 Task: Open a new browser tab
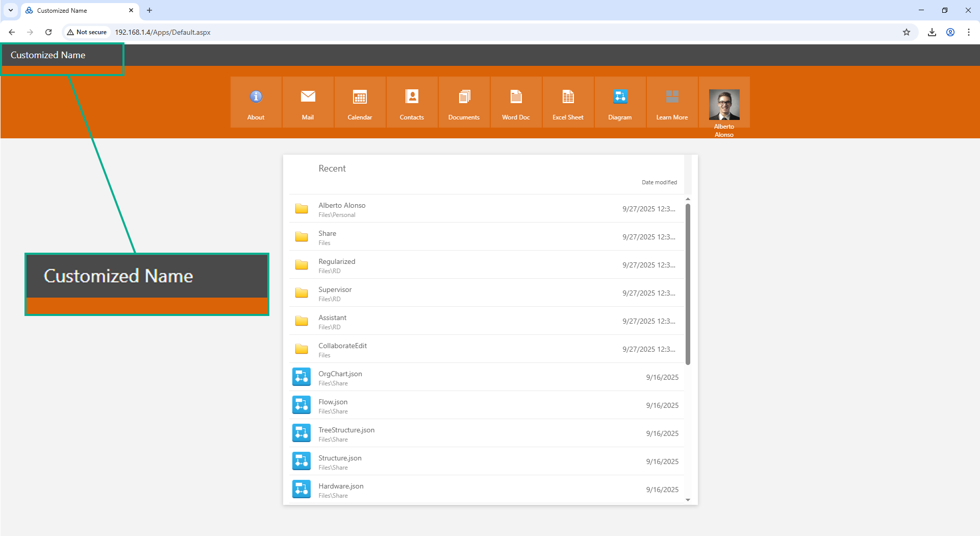[x=149, y=10]
